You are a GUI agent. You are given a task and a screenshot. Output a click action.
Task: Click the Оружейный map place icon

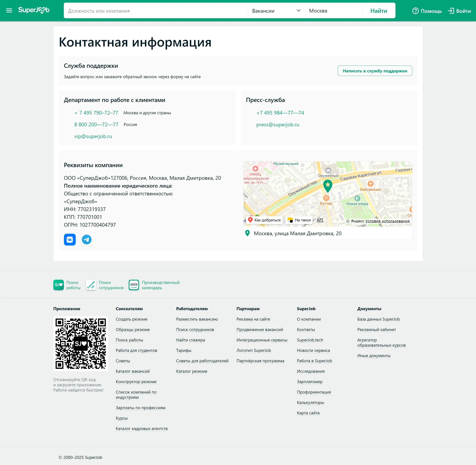(328, 170)
